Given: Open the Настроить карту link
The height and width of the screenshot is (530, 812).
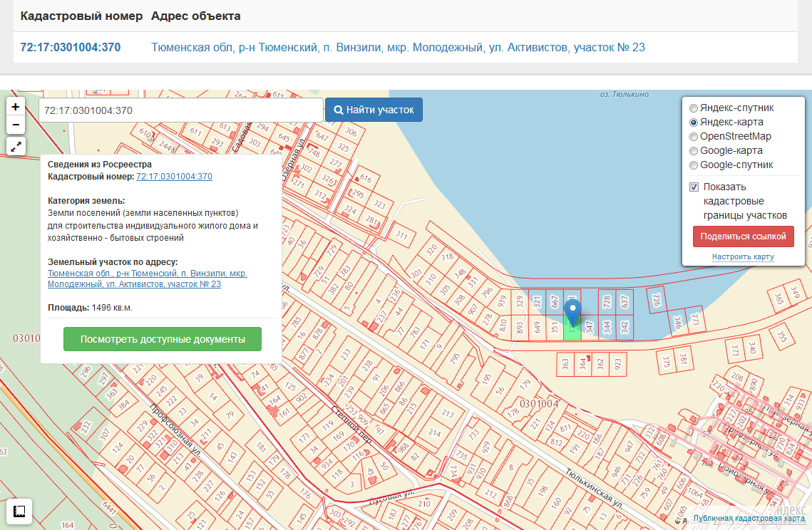Looking at the screenshot, I should pyautogui.click(x=743, y=256).
